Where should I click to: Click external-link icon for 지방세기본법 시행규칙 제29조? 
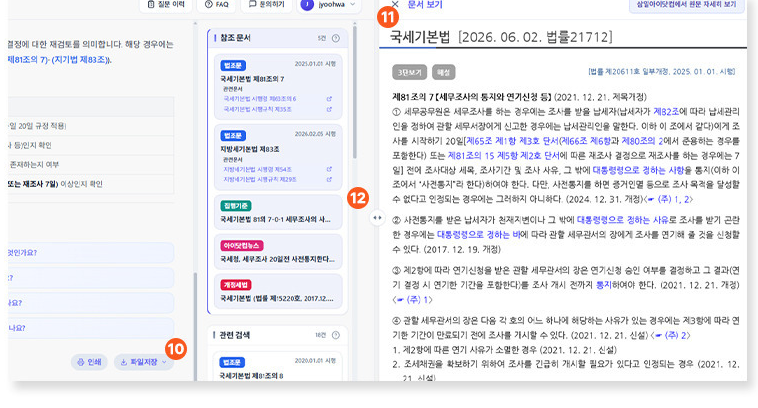(329, 179)
